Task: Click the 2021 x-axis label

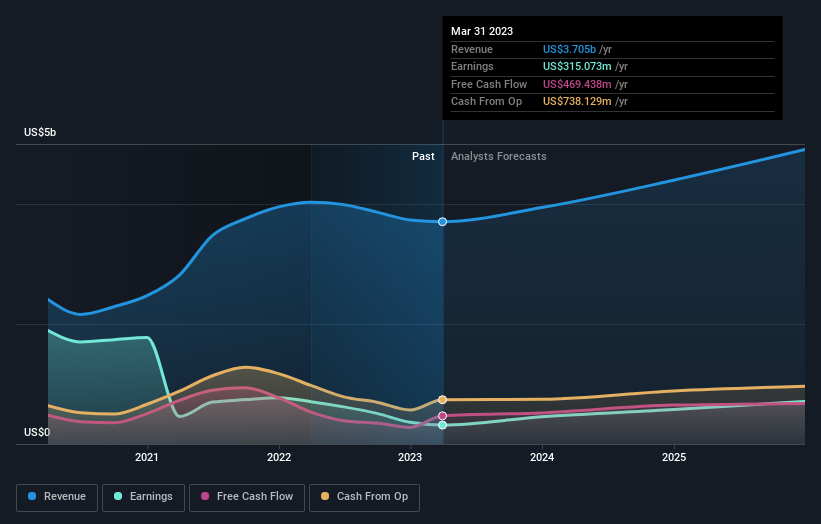Action: 147,458
